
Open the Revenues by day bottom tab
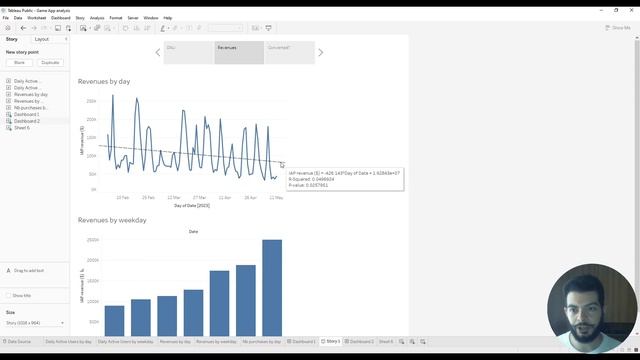point(175,341)
